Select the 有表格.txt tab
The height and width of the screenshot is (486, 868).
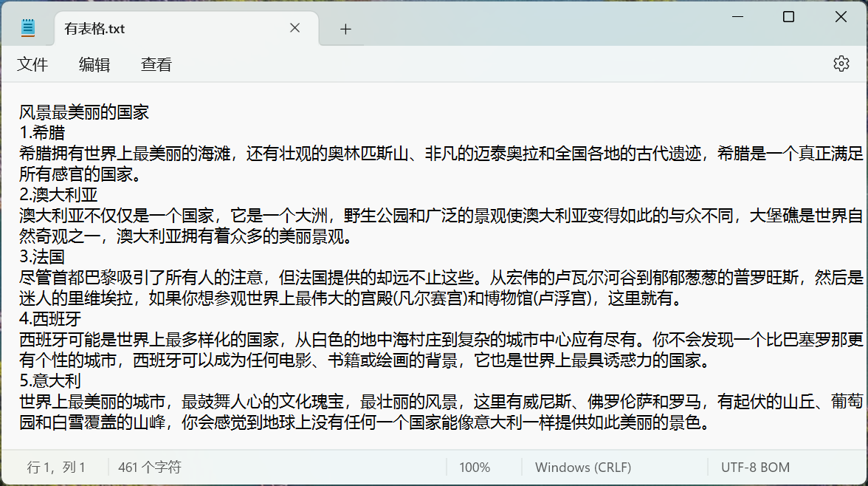click(187, 28)
